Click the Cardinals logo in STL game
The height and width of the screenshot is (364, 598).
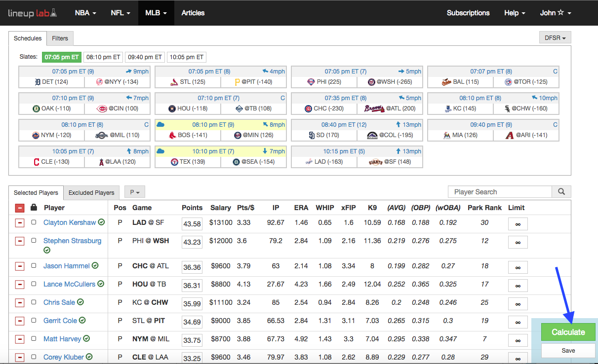tap(174, 82)
